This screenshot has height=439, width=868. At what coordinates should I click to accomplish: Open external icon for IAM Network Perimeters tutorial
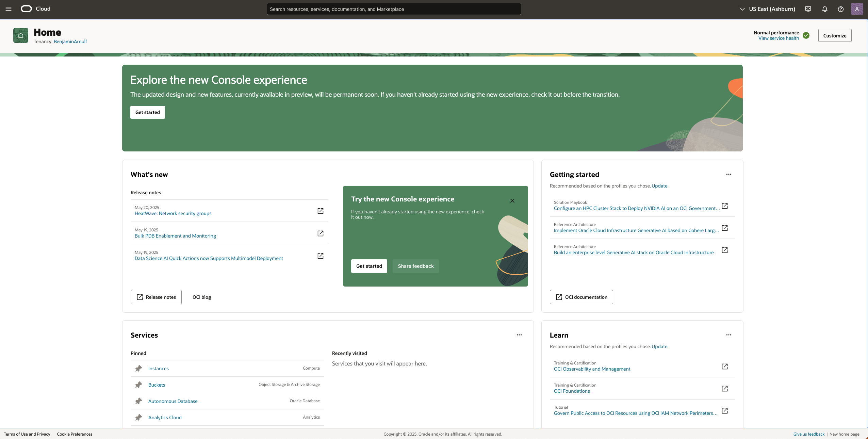click(725, 411)
